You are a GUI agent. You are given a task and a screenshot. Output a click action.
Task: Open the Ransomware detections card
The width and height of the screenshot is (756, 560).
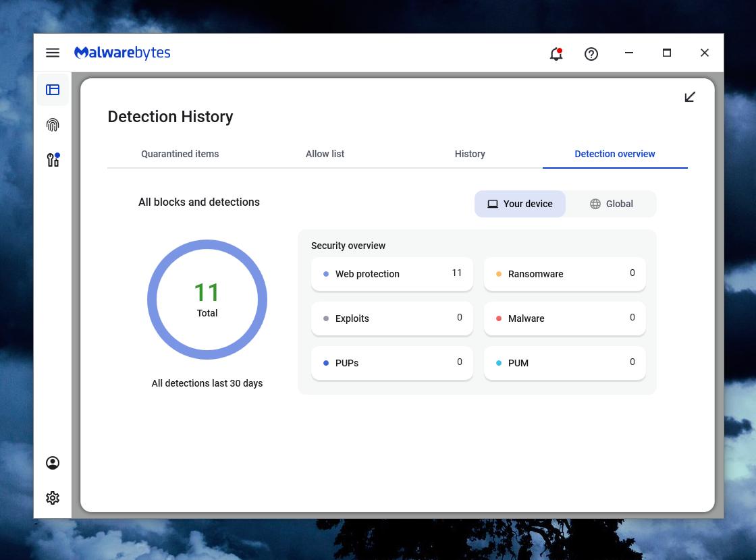[x=564, y=274]
